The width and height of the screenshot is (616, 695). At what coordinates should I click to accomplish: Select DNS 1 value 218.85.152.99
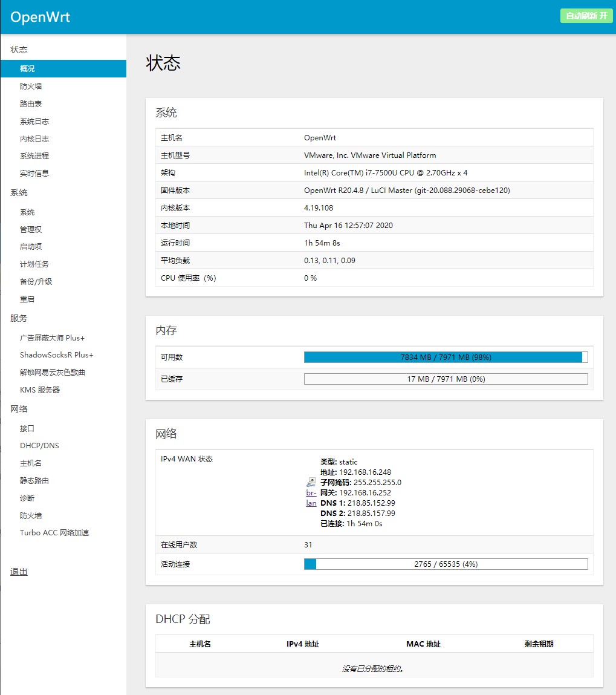371,503
